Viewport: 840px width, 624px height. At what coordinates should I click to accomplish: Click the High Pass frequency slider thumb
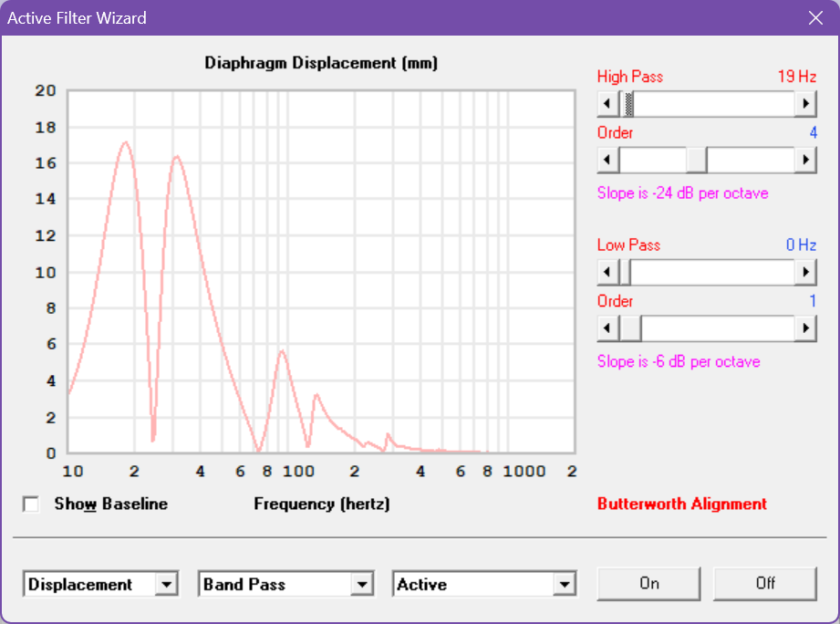point(629,103)
